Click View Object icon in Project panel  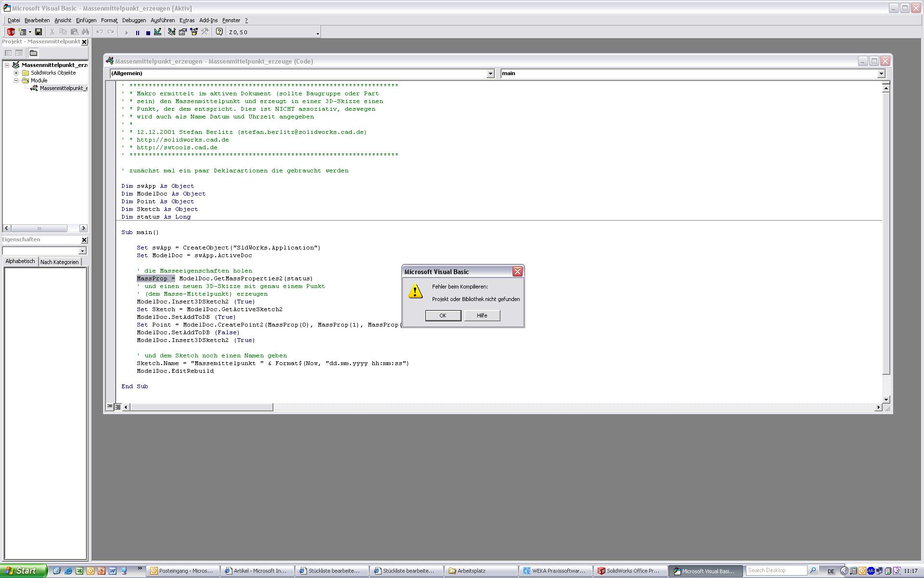[x=19, y=53]
